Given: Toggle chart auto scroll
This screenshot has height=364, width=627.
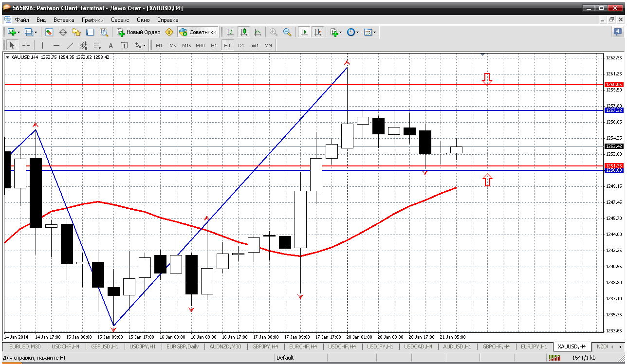Looking at the screenshot, I should click(304, 32).
